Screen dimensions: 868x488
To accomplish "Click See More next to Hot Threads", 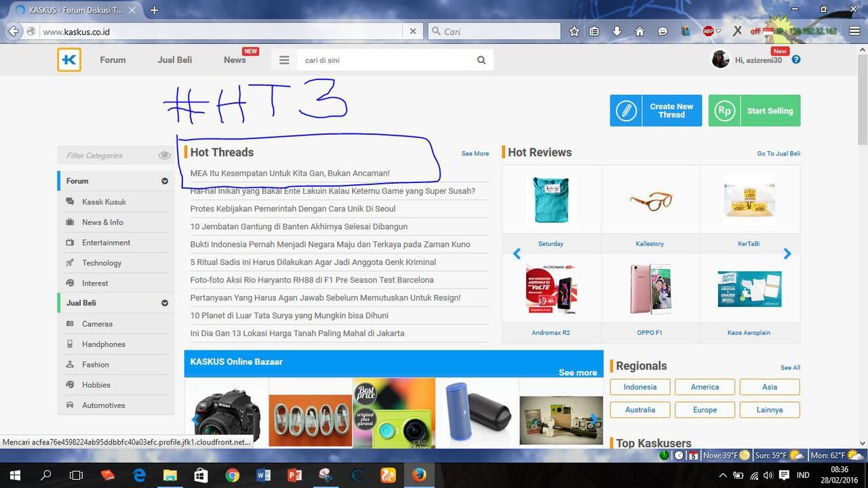I will [x=475, y=153].
